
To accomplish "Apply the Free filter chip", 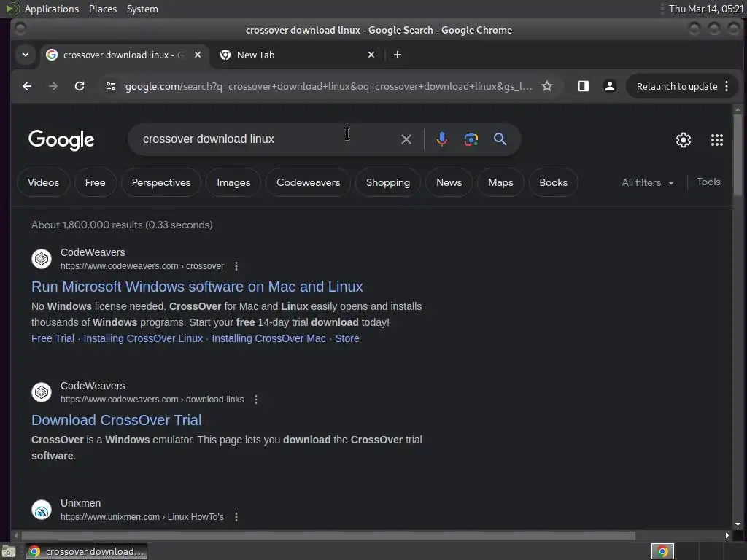I will pos(96,183).
